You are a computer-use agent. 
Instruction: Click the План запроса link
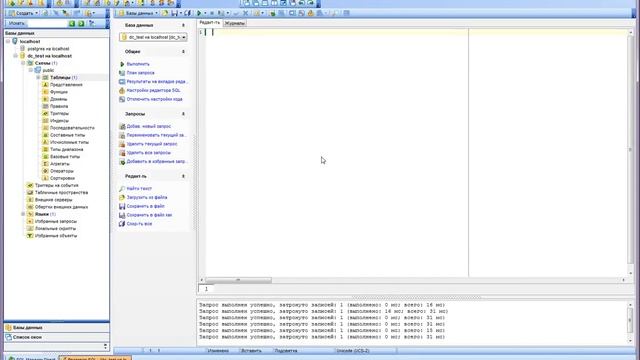tap(140, 73)
